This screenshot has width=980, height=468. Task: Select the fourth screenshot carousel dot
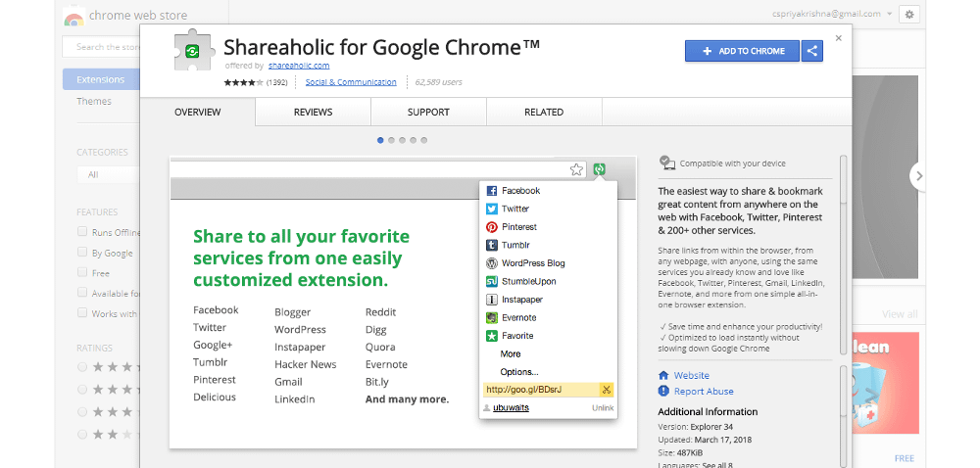(413, 140)
